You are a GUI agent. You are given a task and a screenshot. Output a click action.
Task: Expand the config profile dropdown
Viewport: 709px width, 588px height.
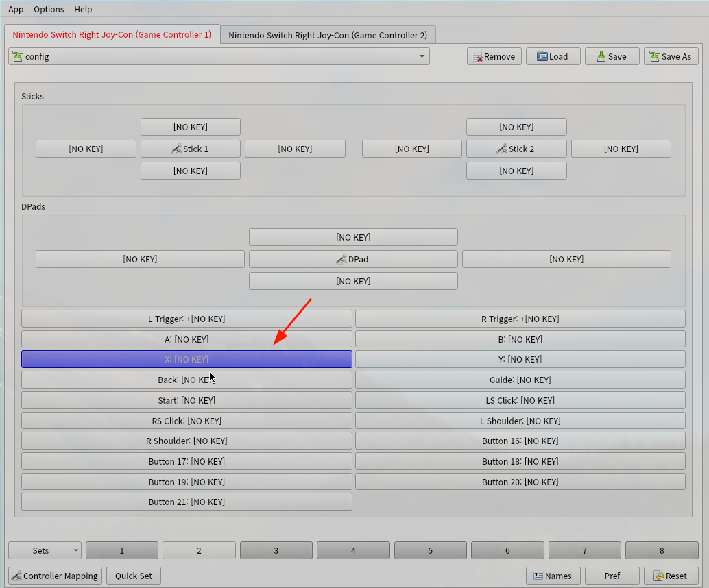tap(219, 56)
